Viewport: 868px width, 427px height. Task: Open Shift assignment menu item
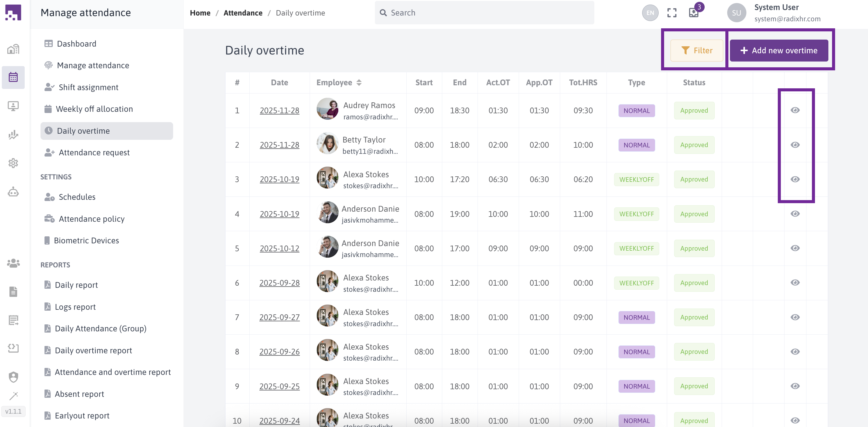pyautogui.click(x=88, y=87)
